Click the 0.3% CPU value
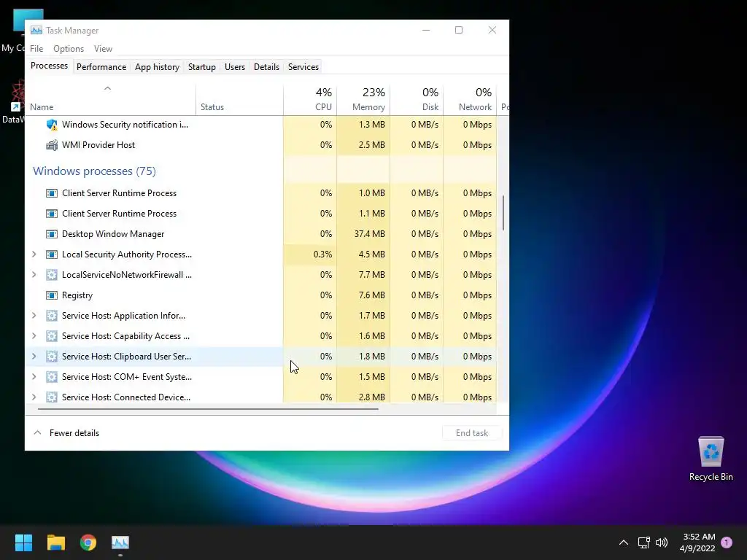This screenshot has height=560, width=747. pos(322,254)
